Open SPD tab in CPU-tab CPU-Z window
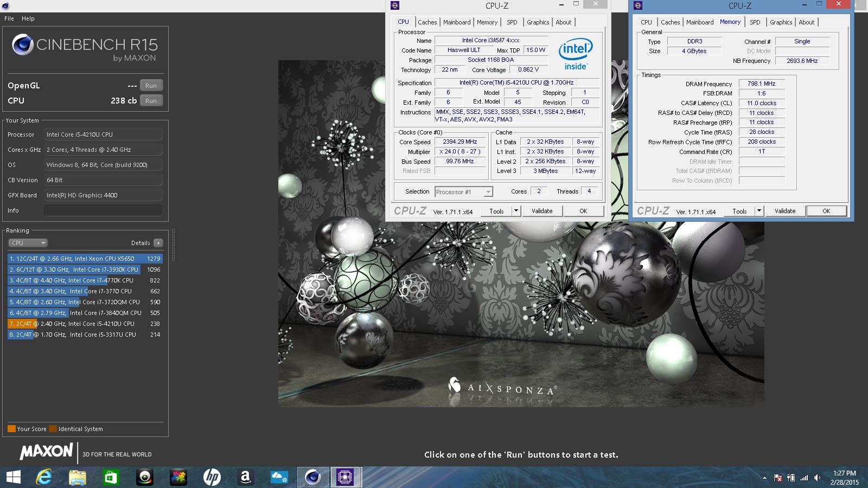This screenshot has height=488, width=868. (512, 22)
